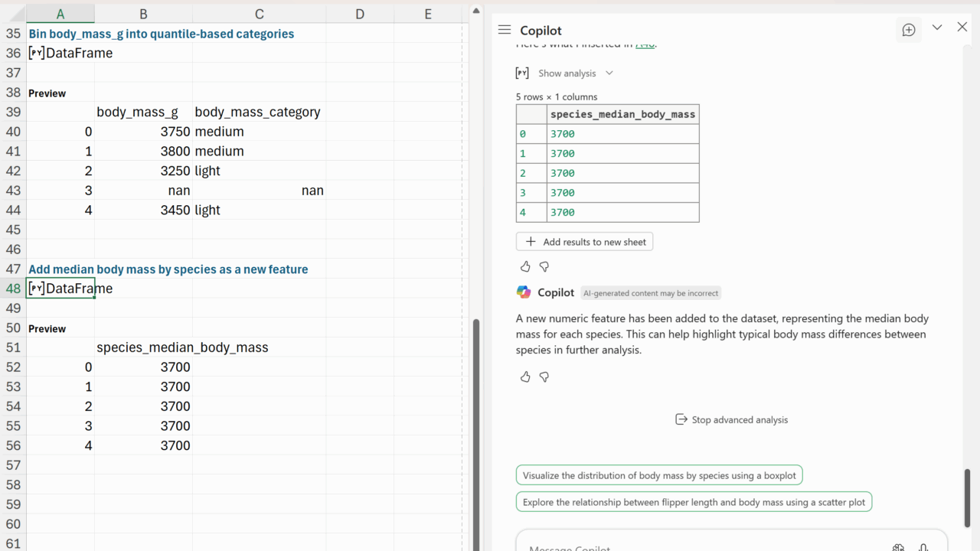Thumbs up the table result
The image size is (980, 551).
525,266
